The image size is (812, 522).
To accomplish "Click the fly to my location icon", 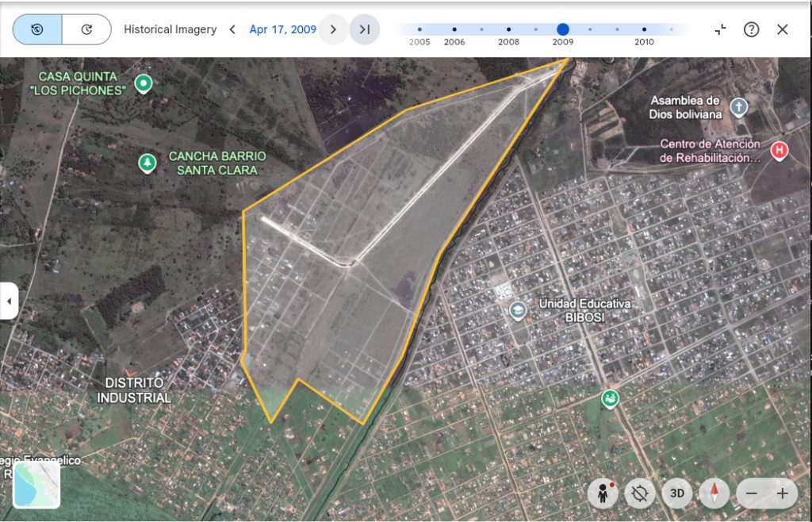I will (x=640, y=493).
